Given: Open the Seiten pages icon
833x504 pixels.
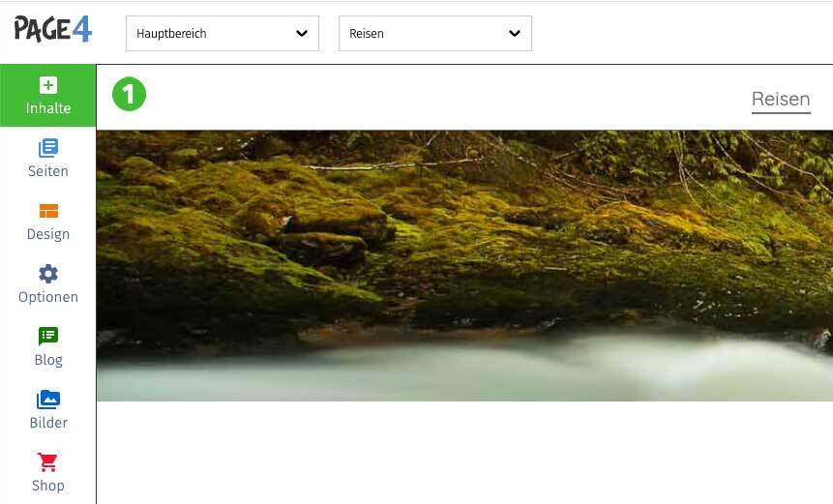Looking at the screenshot, I should click(48, 148).
